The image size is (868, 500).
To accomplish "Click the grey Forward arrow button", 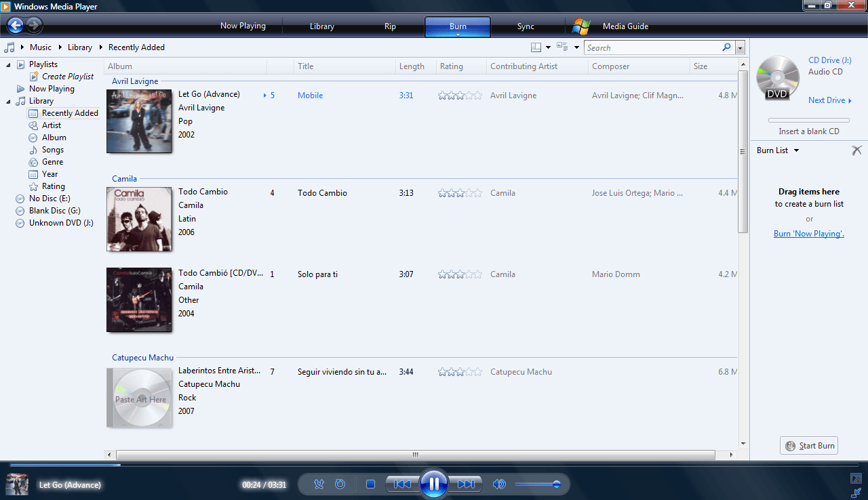I will [35, 26].
